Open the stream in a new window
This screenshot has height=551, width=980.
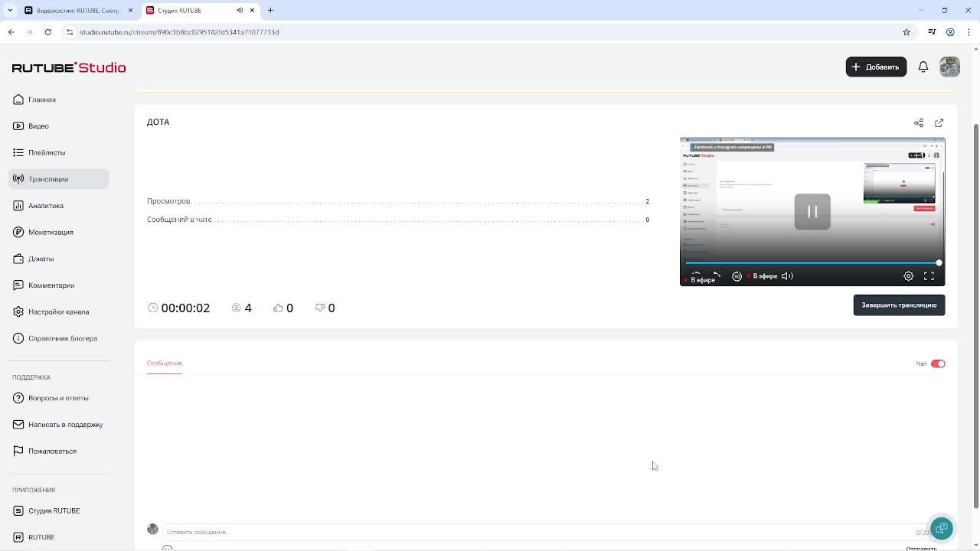(939, 122)
